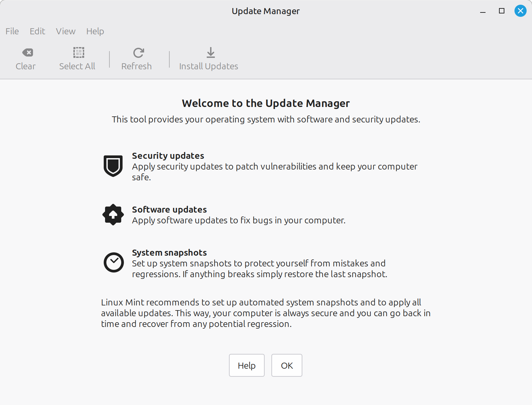This screenshot has height=405, width=532.
Task: Click the Select All grid icon
Action: tap(79, 52)
